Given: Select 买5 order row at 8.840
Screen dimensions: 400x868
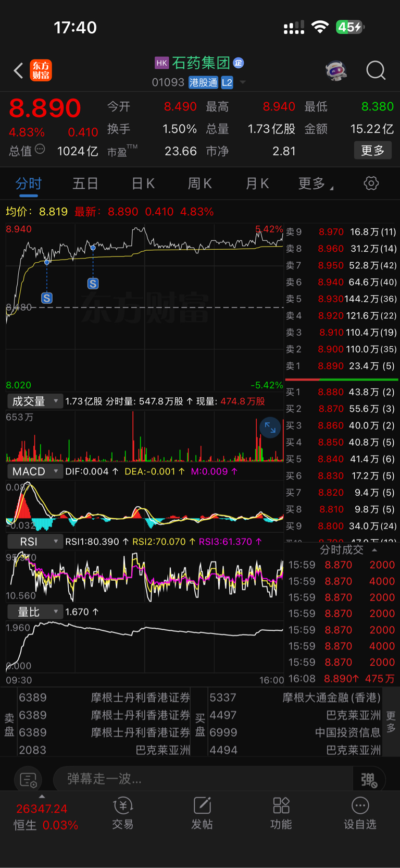Looking at the screenshot, I should pyautogui.click(x=341, y=459).
